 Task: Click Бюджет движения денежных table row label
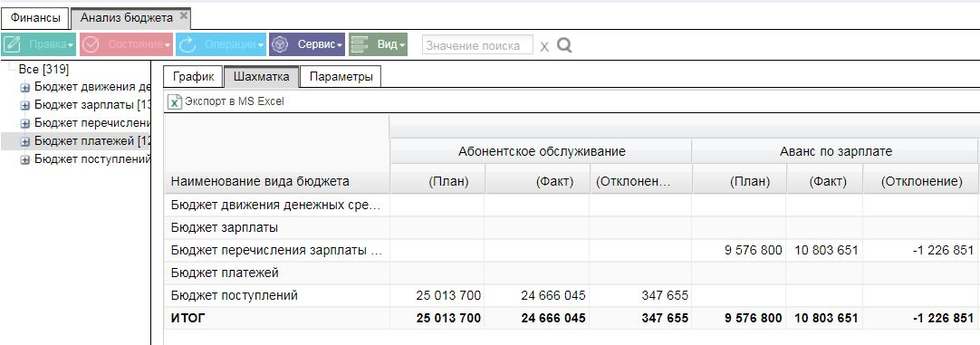(x=275, y=205)
